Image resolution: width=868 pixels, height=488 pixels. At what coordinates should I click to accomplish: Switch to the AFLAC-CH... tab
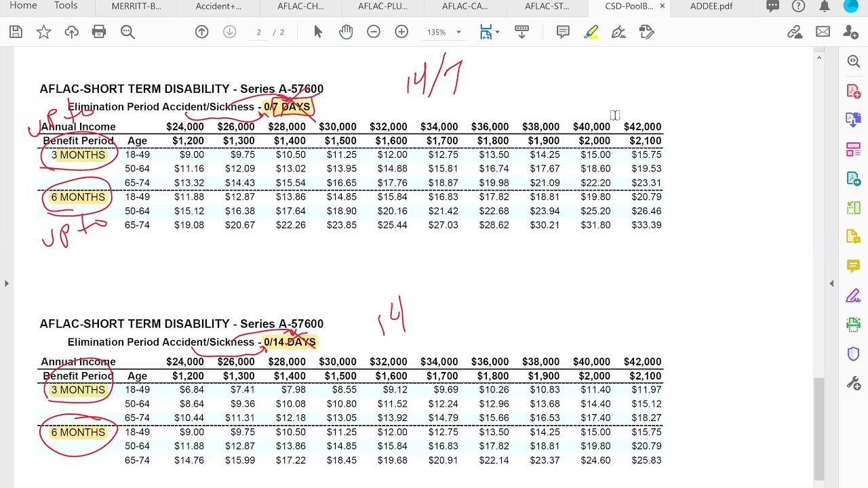[x=300, y=6]
